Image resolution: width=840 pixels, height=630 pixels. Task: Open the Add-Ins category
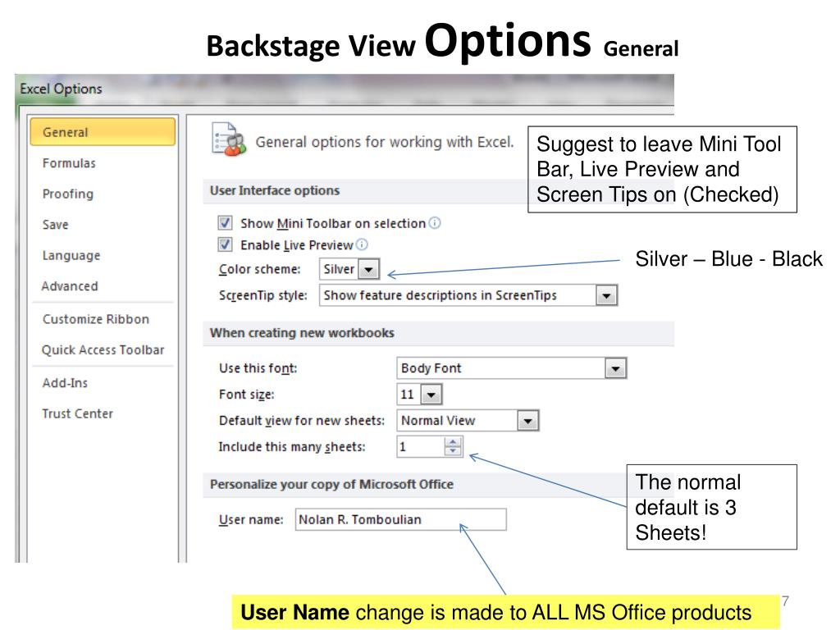tap(65, 383)
